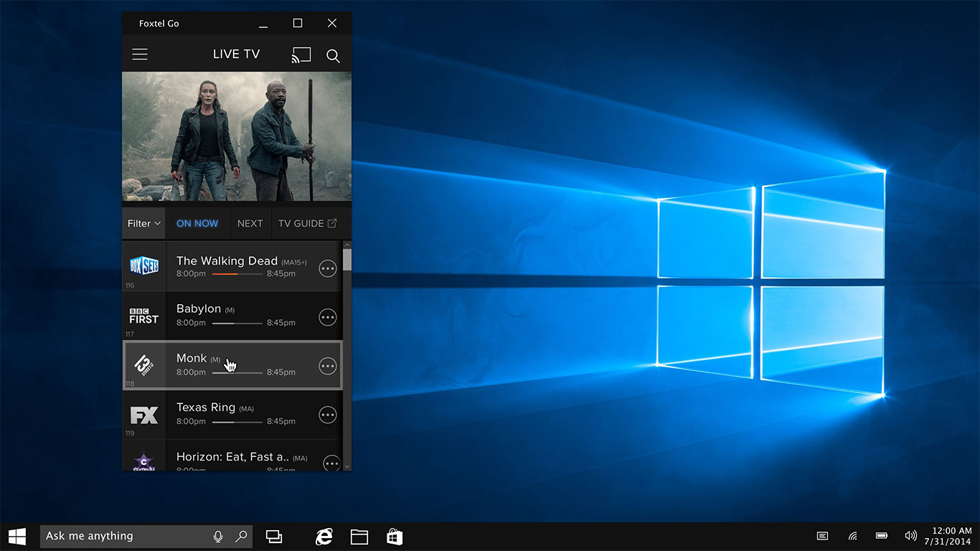This screenshot has height=551, width=980.
Task: Open more options for Babylon
Action: 328,317
